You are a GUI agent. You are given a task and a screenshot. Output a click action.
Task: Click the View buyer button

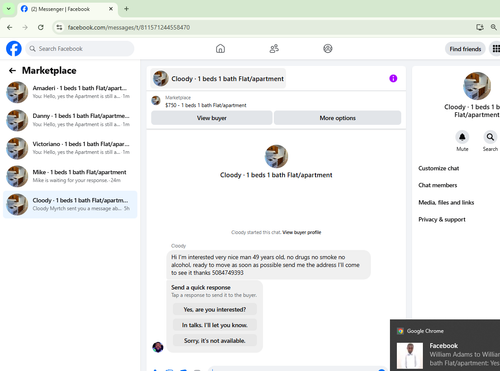pyautogui.click(x=212, y=118)
